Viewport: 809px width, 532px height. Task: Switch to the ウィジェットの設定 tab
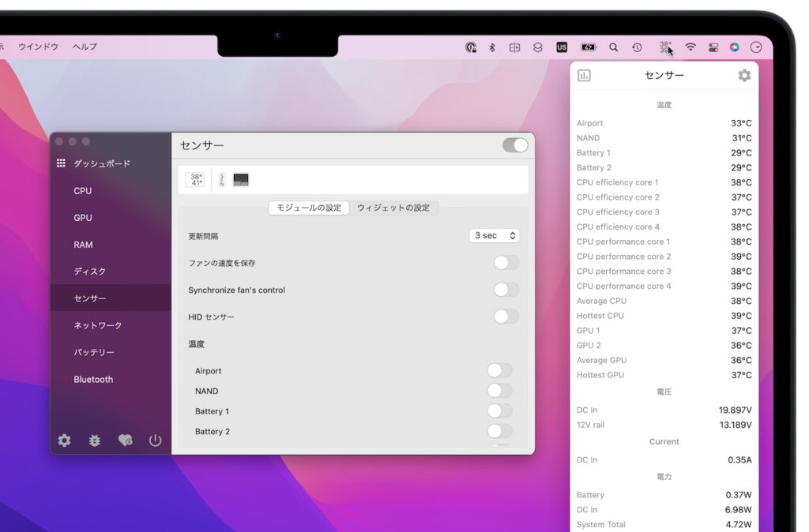[395, 208]
